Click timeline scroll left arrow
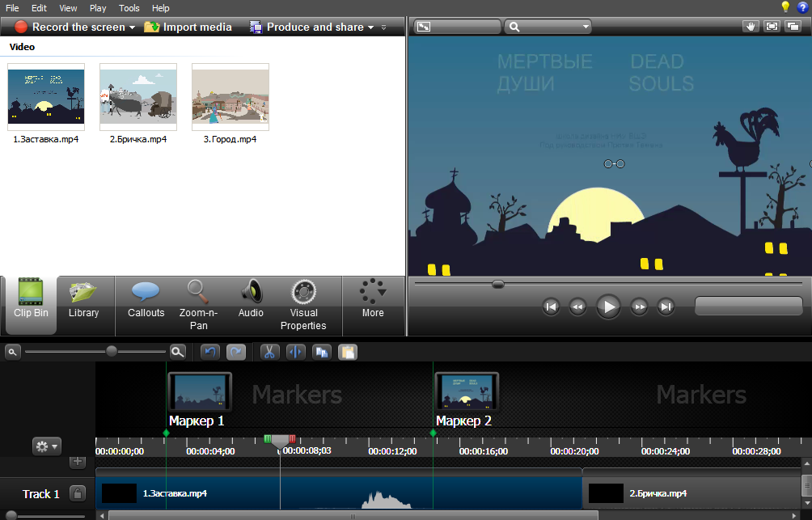812x520 pixels. tap(102, 516)
